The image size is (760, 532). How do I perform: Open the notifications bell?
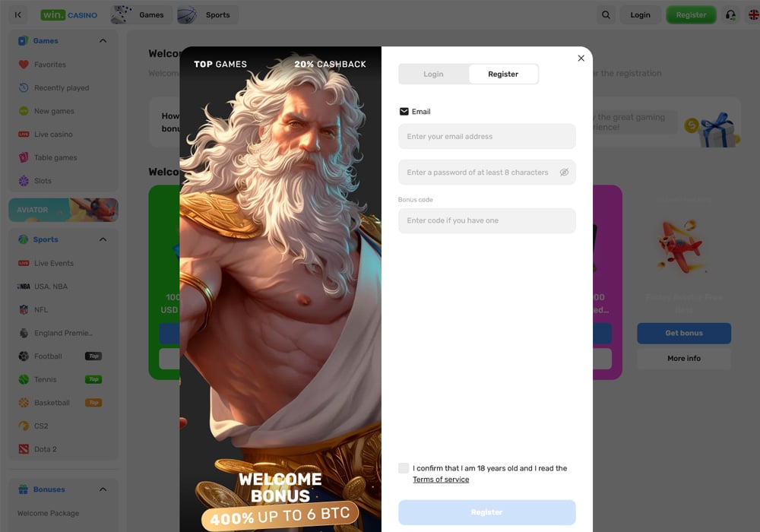(x=730, y=14)
